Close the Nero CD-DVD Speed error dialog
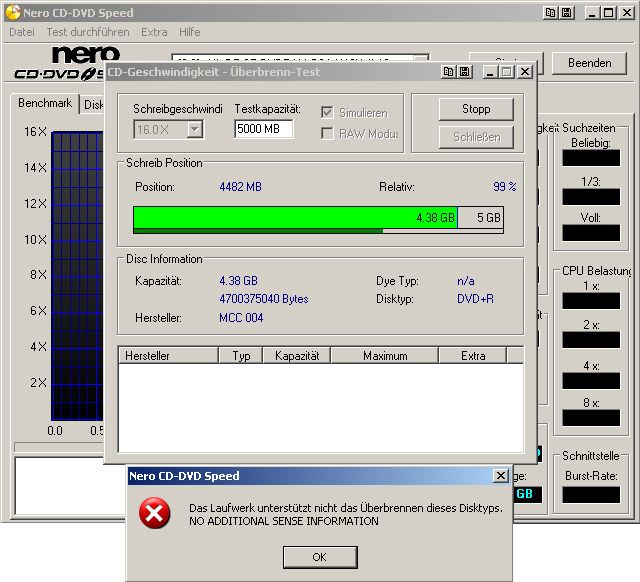Viewport: 640px width, 582px height. pyautogui.click(x=500, y=475)
